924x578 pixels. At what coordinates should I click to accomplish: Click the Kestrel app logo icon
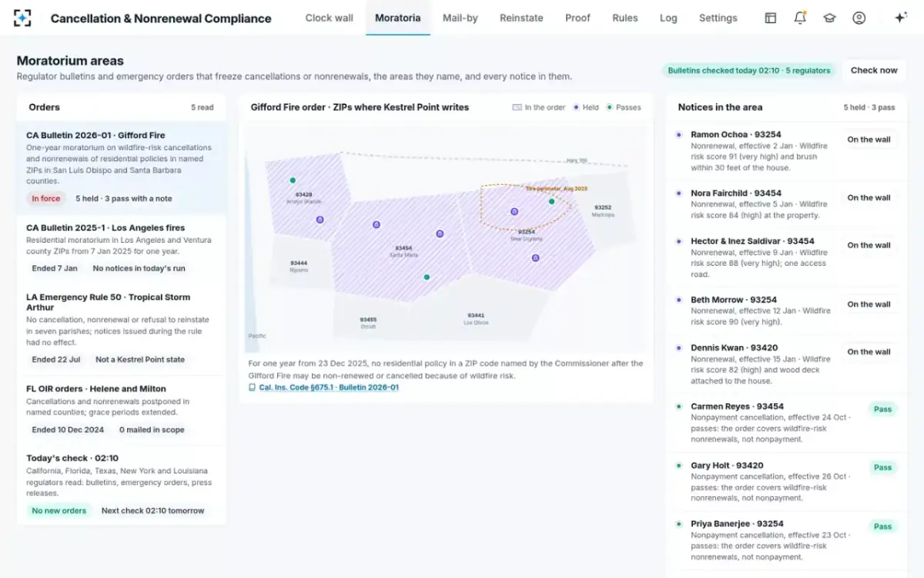(x=23, y=18)
